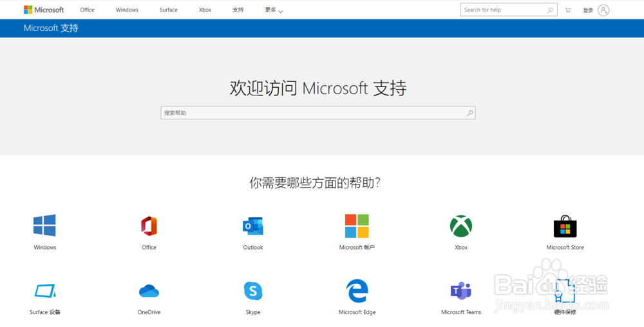The image size is (644, 327).
Task: Click the 登录 sign-in link
Action: pyautogui.click(x=588, y=10)
